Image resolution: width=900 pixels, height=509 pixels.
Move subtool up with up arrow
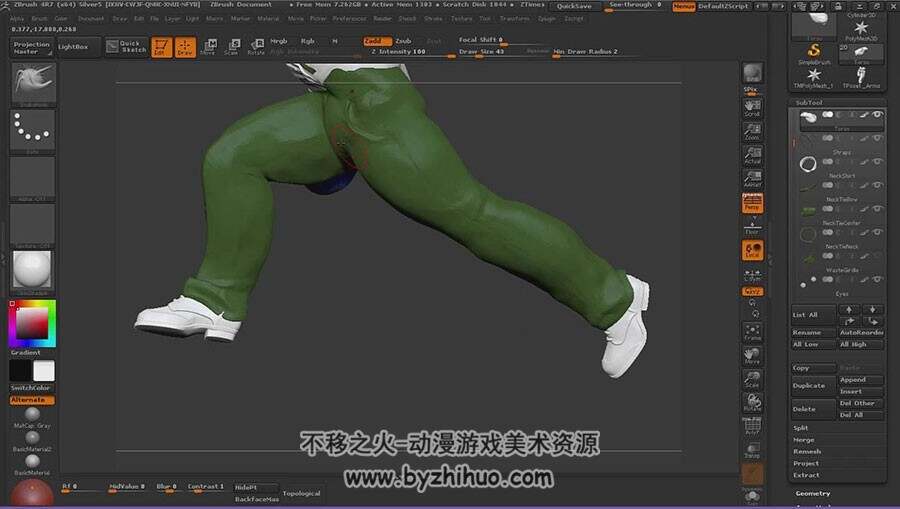[x=849, y=309]
